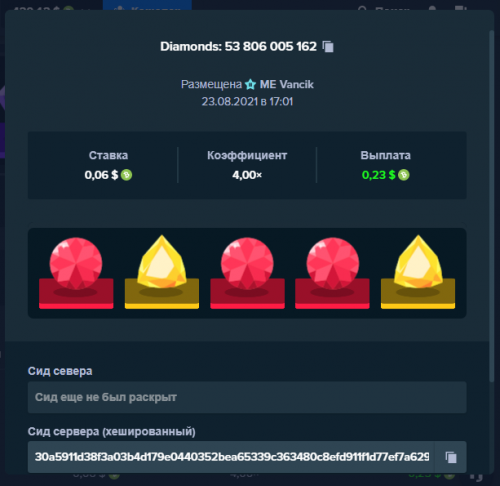The image size is (500, 486).
Task: Click the coin icon beside the 0,06 $ bet
Action: (x=126, y=175)
